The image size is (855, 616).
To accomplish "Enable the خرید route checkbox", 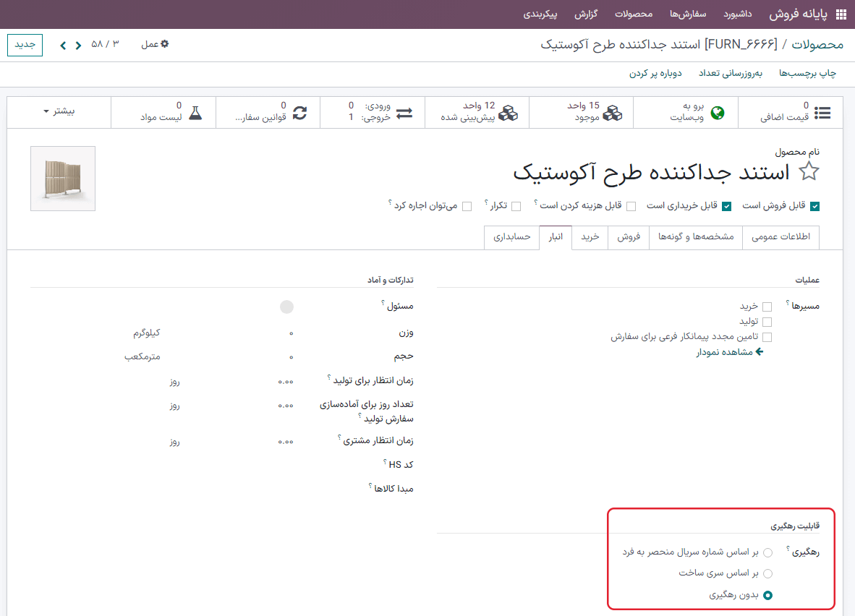I will click(767, 306).
